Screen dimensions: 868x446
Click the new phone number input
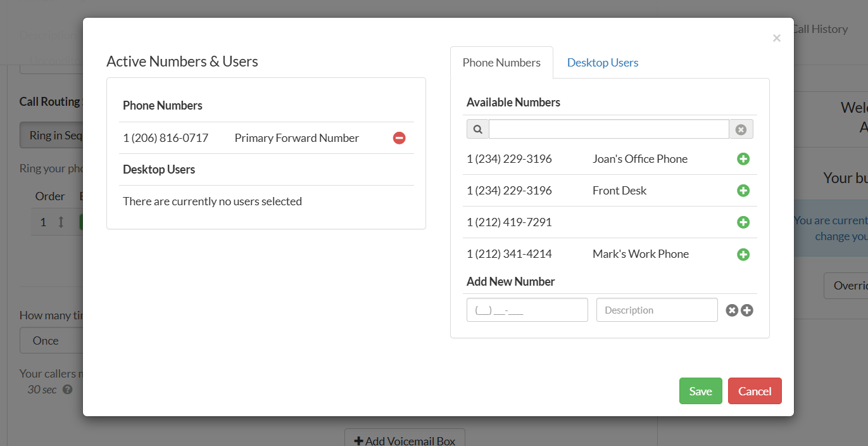[527, 310]
